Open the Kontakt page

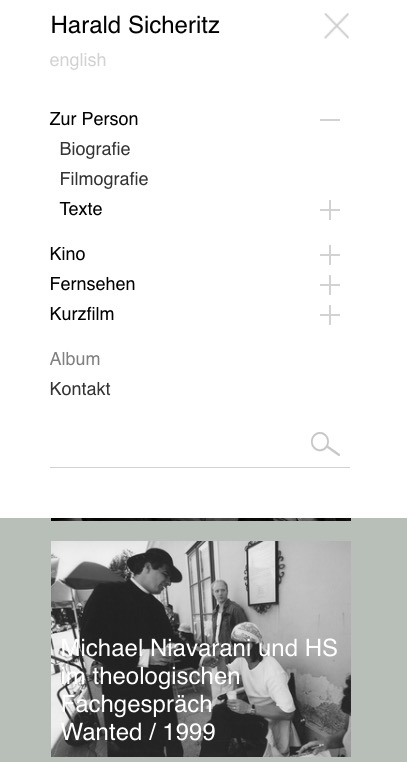pos(80,389)
